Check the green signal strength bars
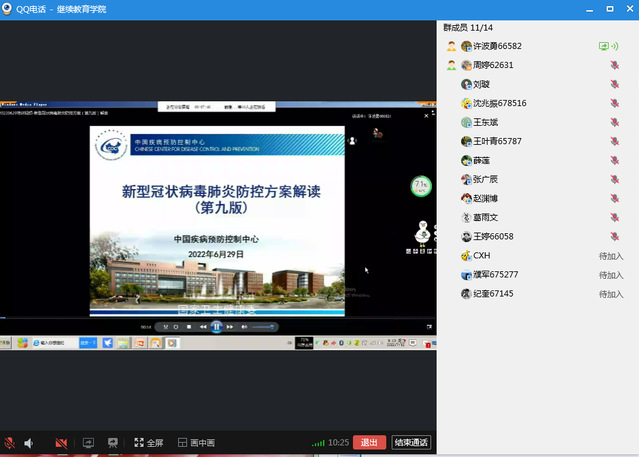The height and width of the screenshot is (457, 639). click(x=318, y=442)
